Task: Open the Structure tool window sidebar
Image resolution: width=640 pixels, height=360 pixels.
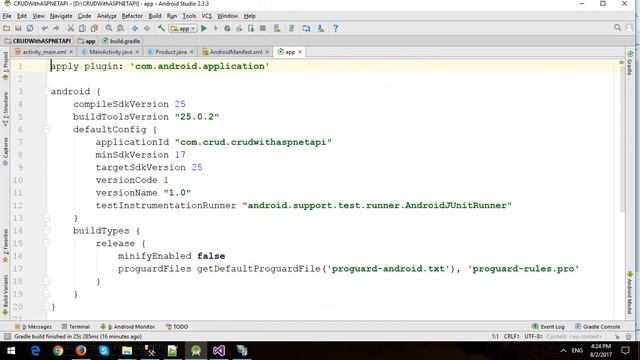Action: 5,109
